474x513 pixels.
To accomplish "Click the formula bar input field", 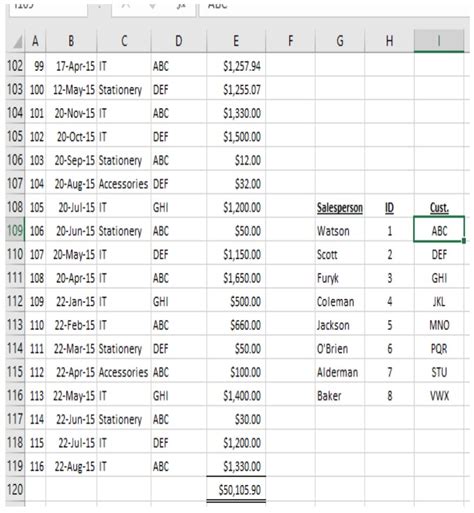I will (x=334, y=7).
